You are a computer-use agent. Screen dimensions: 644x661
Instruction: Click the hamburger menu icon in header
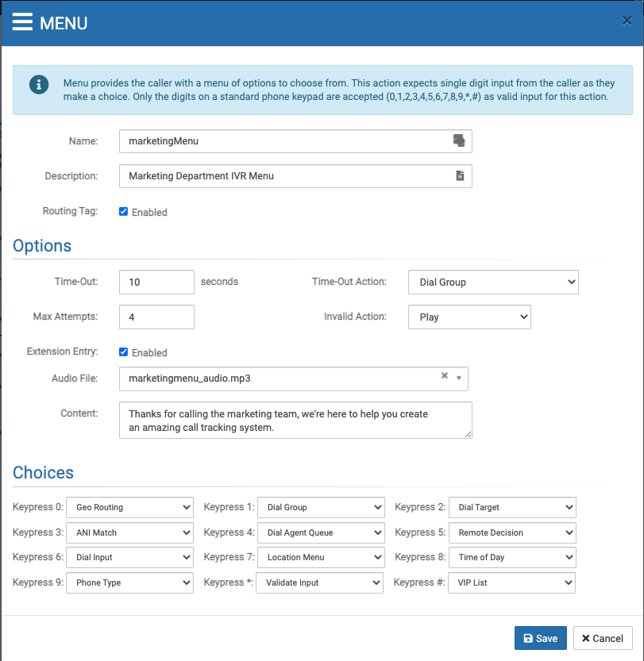[22, 21]
